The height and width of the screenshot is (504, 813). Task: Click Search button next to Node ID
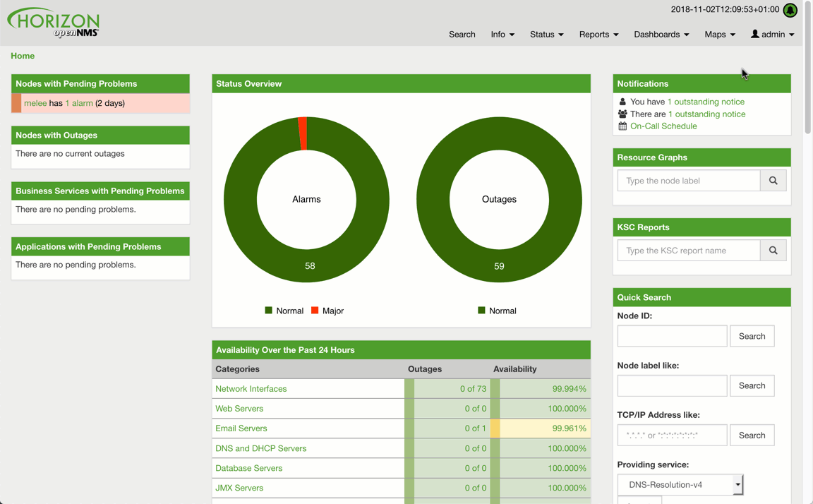tap(752, 336)
